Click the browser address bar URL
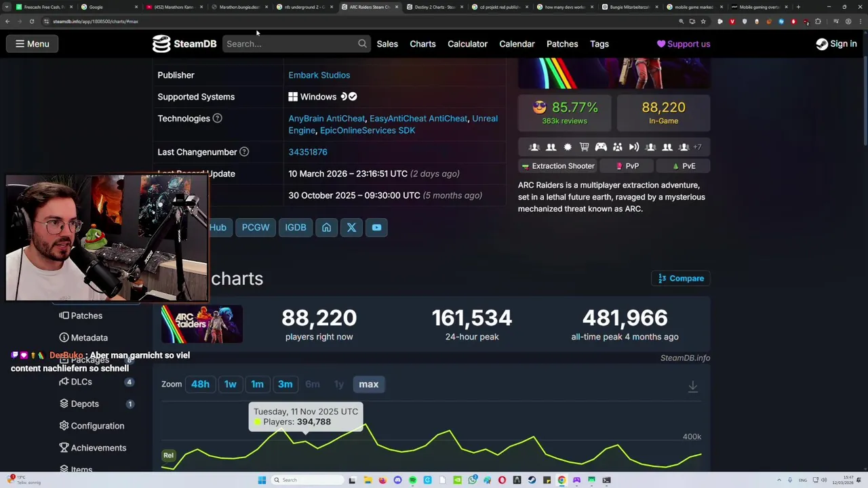Viewport: 868px width, 488px height. point(95,22)
